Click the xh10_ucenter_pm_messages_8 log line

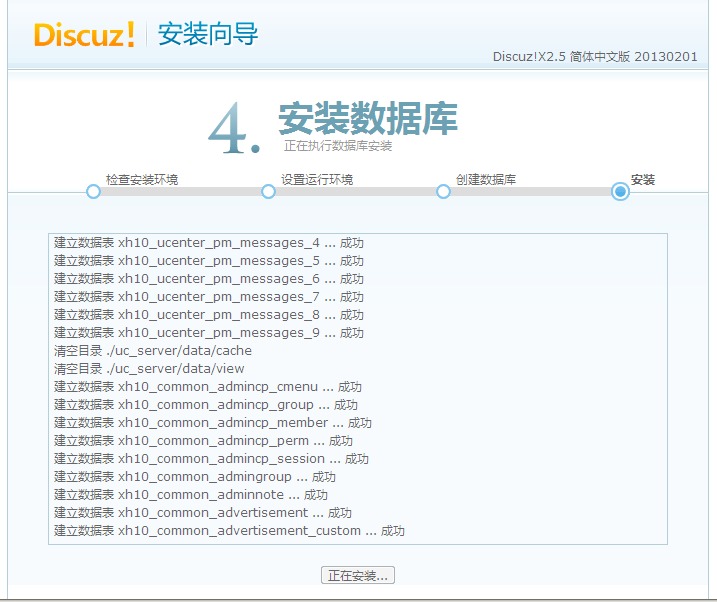click(209, 314)
